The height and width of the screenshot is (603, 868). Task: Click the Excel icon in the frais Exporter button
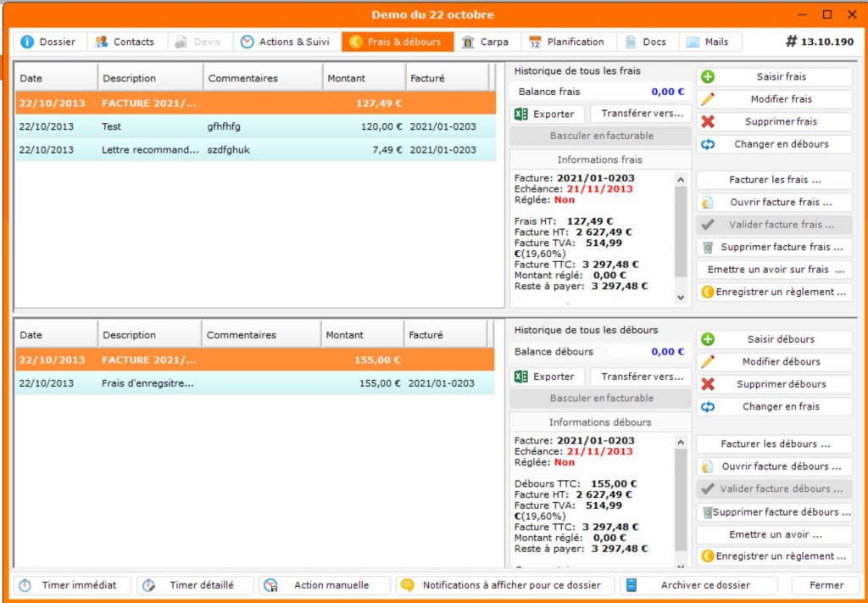[x=522, y=114]
